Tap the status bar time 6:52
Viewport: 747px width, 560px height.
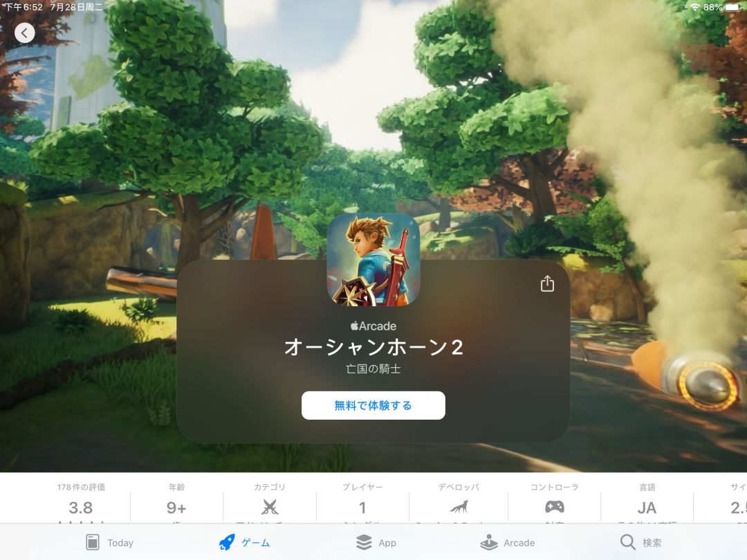click(x=23, y=7)
